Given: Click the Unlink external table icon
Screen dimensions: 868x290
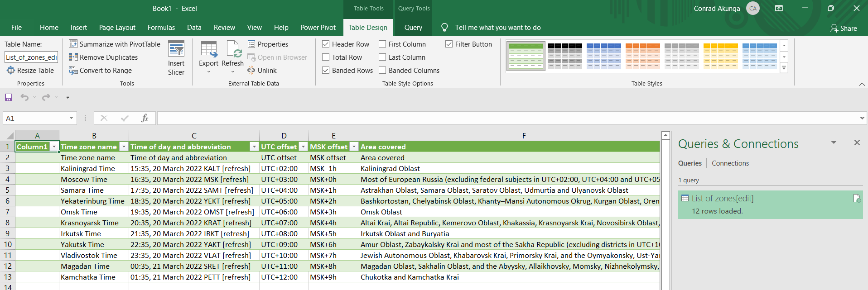Looking at the screenshot, I should [251, 71].
